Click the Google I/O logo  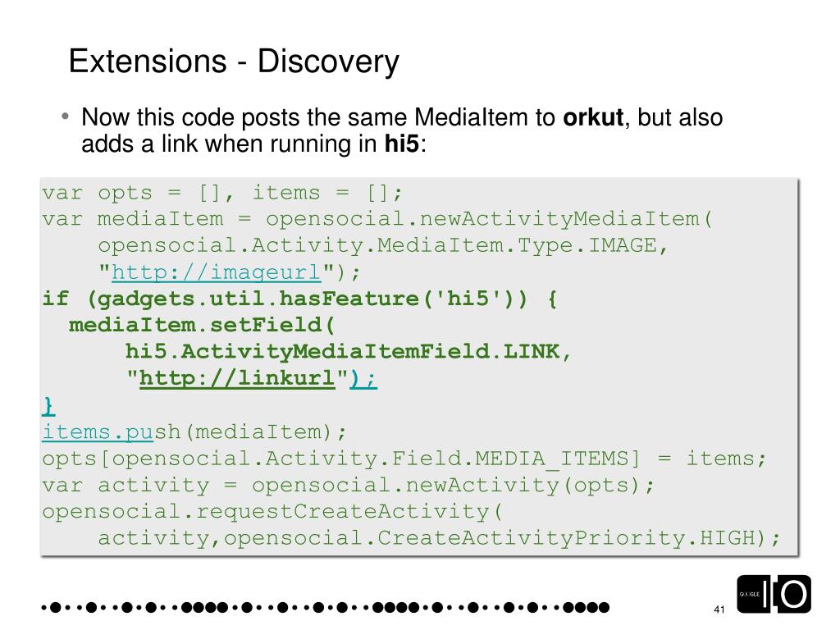pyautogui.click(x=774, y=594)
